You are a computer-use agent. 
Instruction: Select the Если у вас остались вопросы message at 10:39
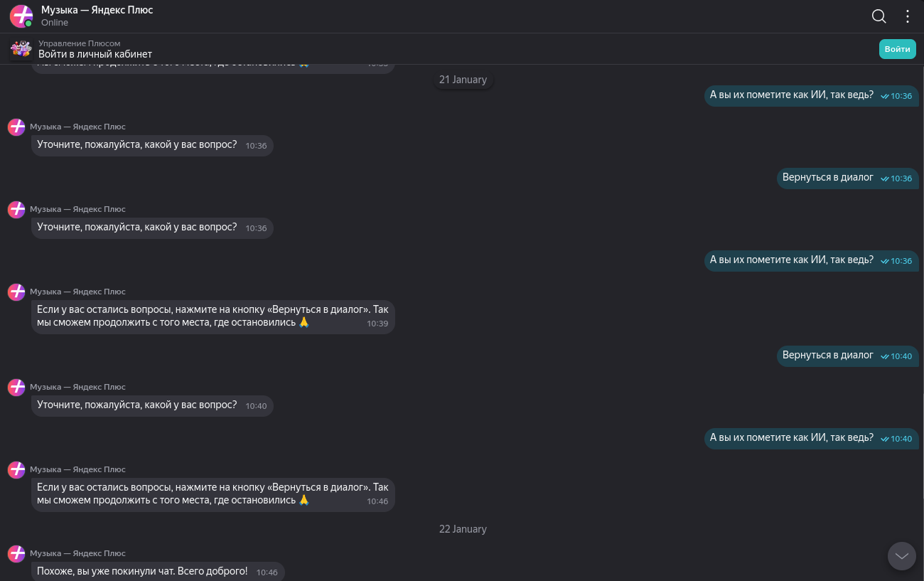pos(213,316)
